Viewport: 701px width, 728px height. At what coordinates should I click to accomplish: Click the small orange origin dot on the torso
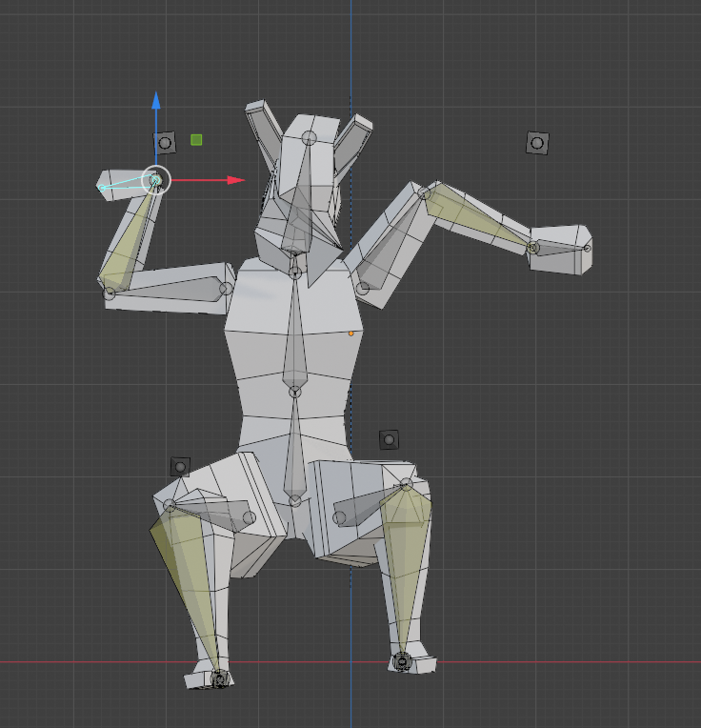[350, 334]
